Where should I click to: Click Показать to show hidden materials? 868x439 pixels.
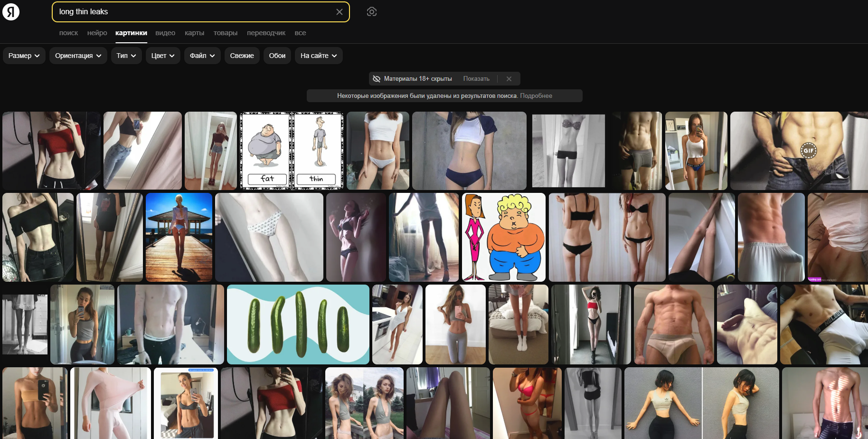(476, 79)
